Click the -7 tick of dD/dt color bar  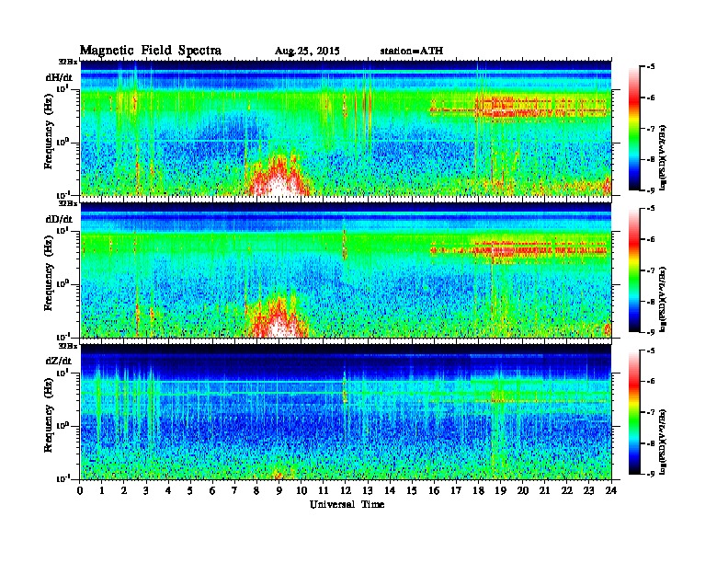(x=651, y=270)
